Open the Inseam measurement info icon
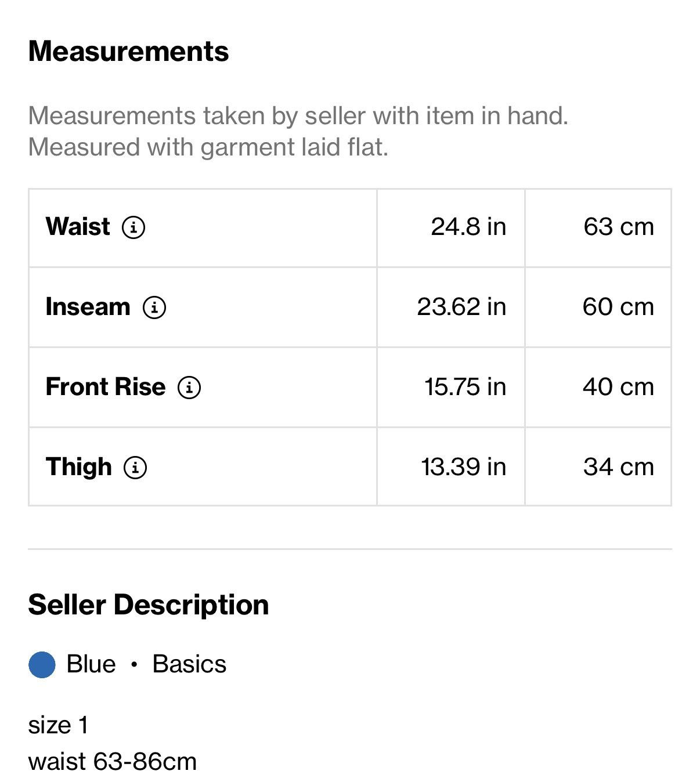Screen dimensions: 700x778 point(154,307)
